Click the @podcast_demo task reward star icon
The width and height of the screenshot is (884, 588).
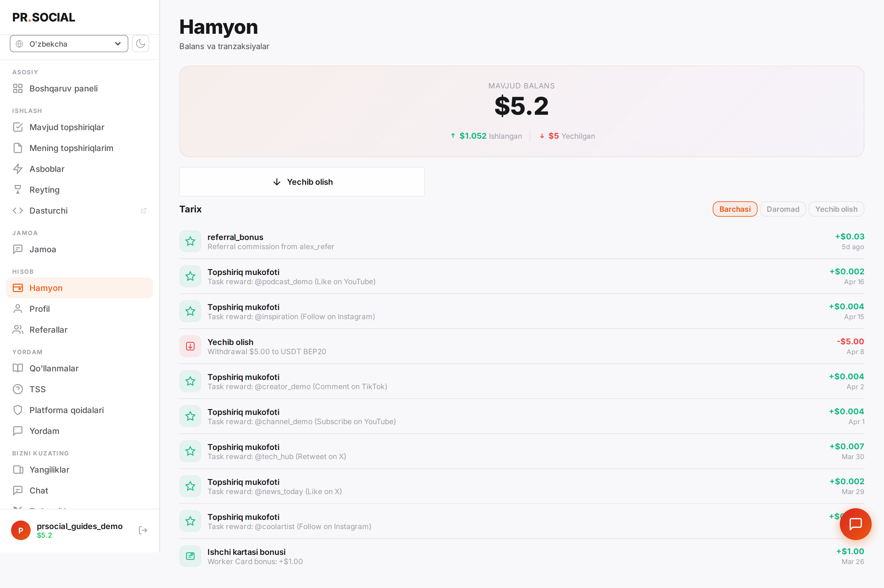191,277
